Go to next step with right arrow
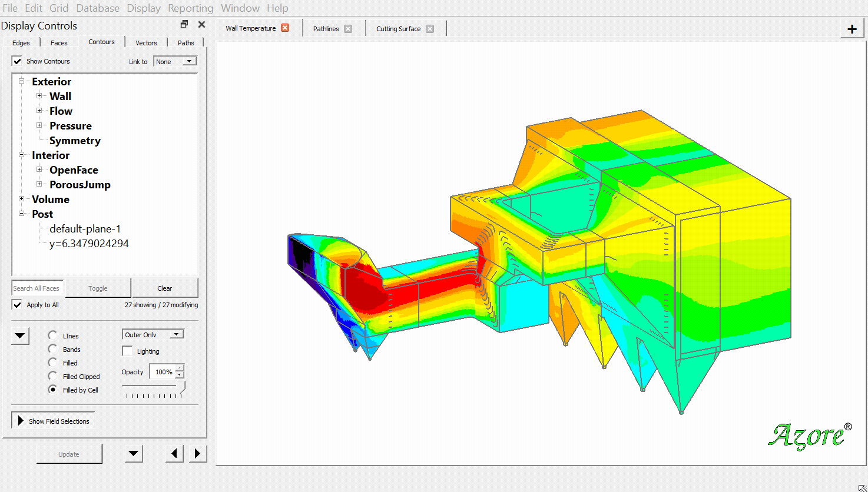This screenshot has width=868, height=492. point(197,453)
